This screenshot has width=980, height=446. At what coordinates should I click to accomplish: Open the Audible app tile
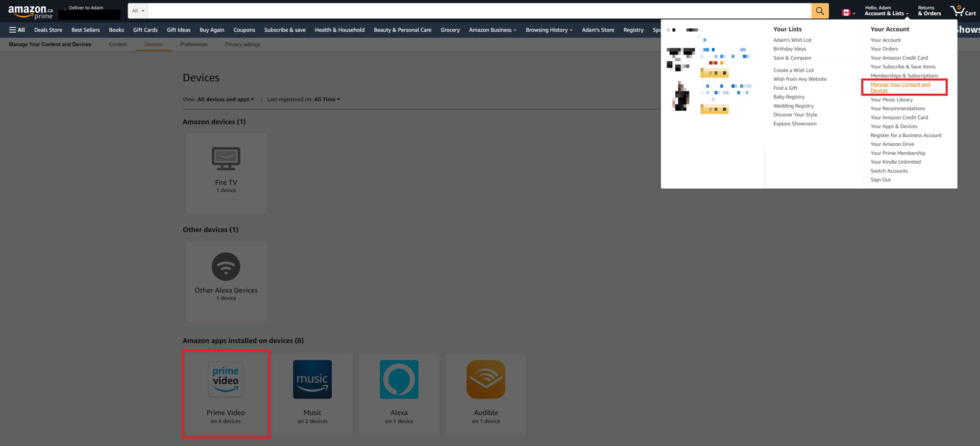coord(486,394)
